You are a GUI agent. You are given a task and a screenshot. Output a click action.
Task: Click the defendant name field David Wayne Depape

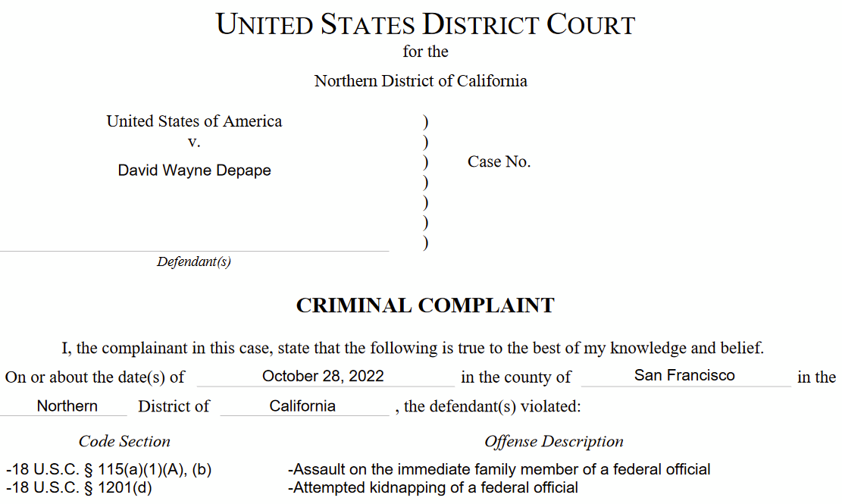click(x=194, y=171)
